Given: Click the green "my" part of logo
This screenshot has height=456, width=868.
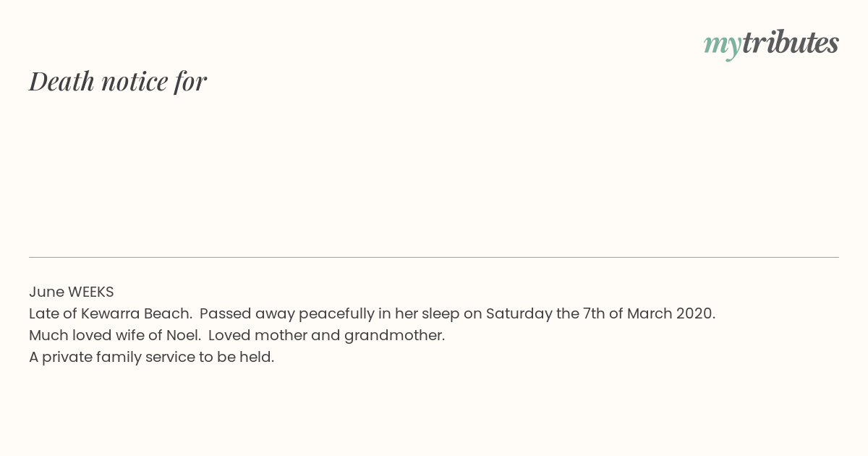Looking at the screenshot, I should [723, 46].
